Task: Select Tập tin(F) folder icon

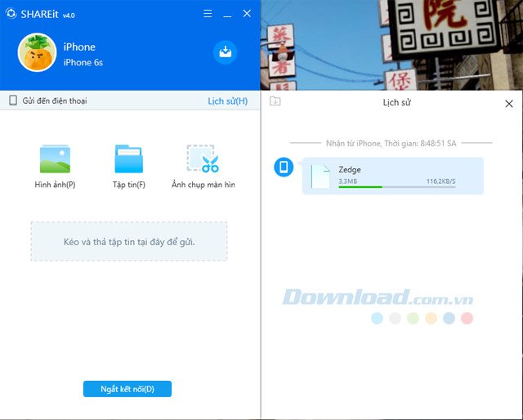Action: (129, 159)
